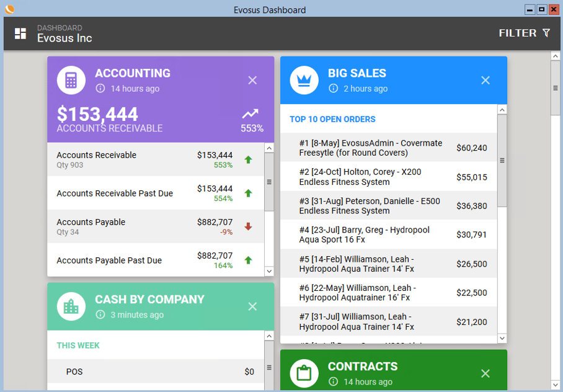This screenshot has width=563, height=392.
Task: Select the Accounts Payable Past Due row
Action: tap(156, 260)
